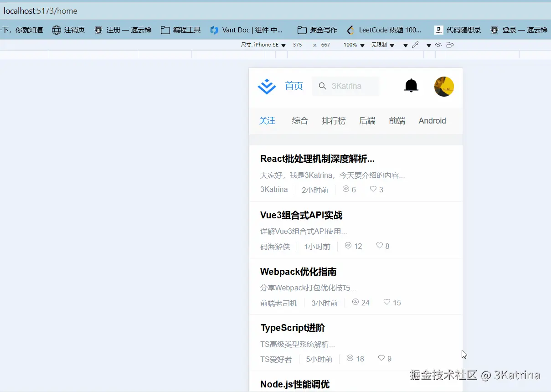Open the 100% zoom dropdown

[354, 45]
